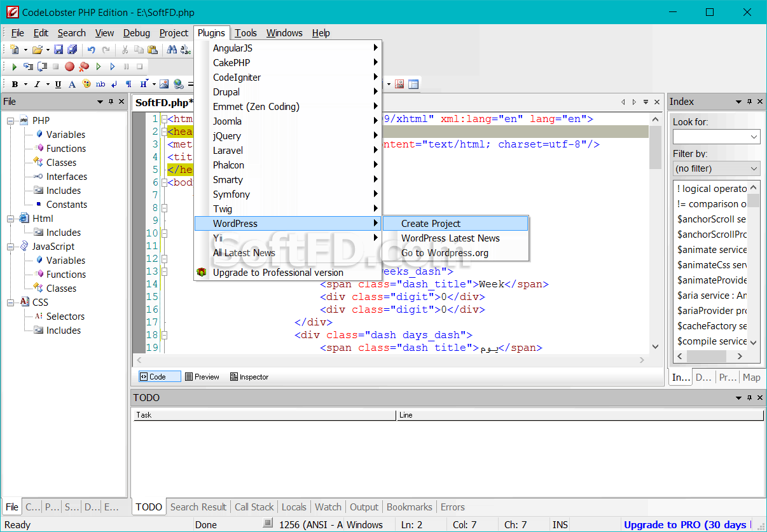Open the color palette icon
Viewport: 767px width, 532px height.
(86, 84)
